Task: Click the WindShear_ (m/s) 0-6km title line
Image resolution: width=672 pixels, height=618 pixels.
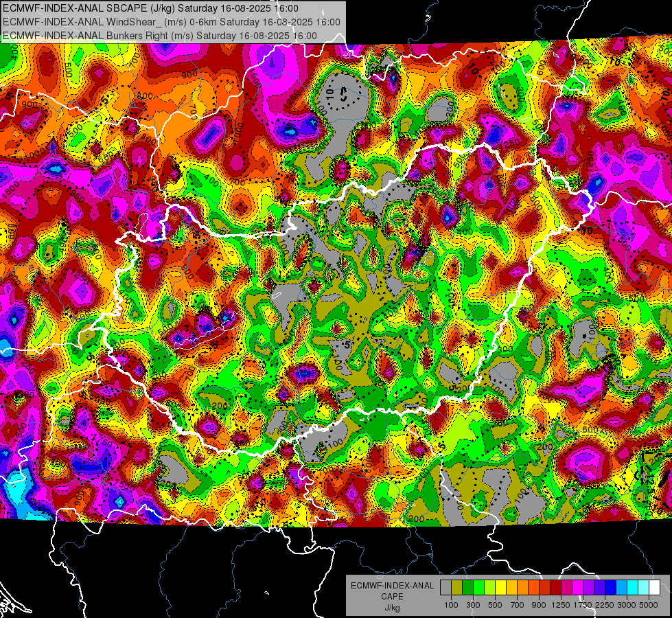Action: [x=172, y=22]
